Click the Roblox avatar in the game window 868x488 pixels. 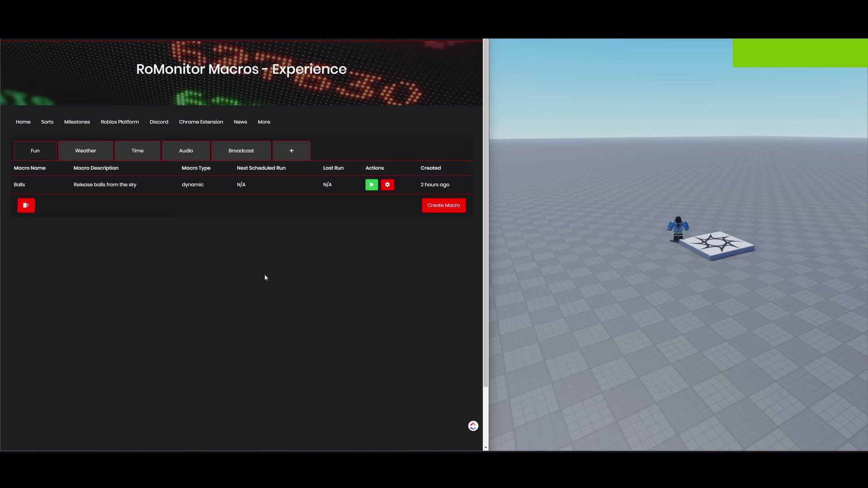click(678, 229)
